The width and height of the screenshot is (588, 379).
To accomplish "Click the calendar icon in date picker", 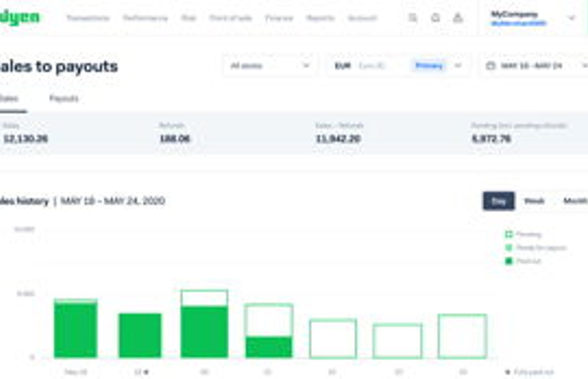I will 490,66.
